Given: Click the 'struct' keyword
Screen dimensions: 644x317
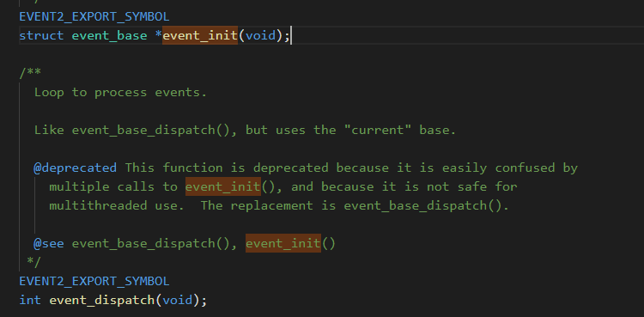Looking at the screenshot, I should [41, 36].
